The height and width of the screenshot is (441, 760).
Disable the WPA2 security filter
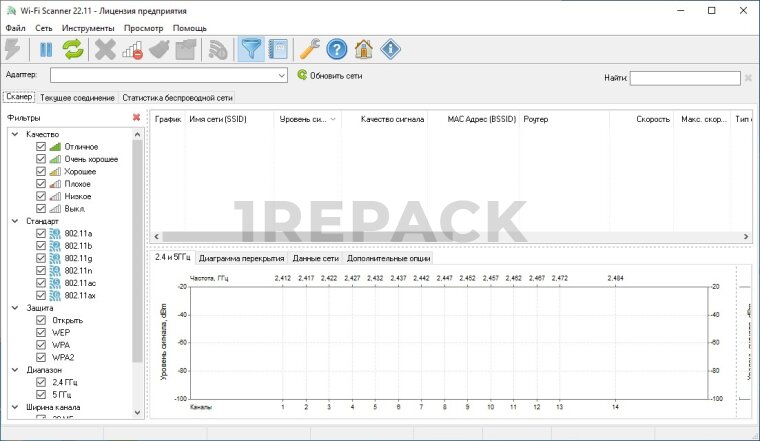[x=41, y=356]
